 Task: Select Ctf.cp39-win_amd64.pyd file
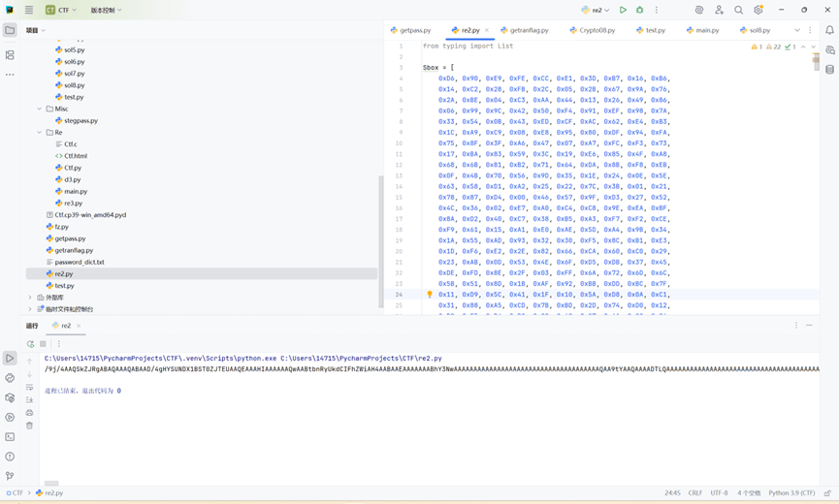pyautogui.click(x=85, y=215)
